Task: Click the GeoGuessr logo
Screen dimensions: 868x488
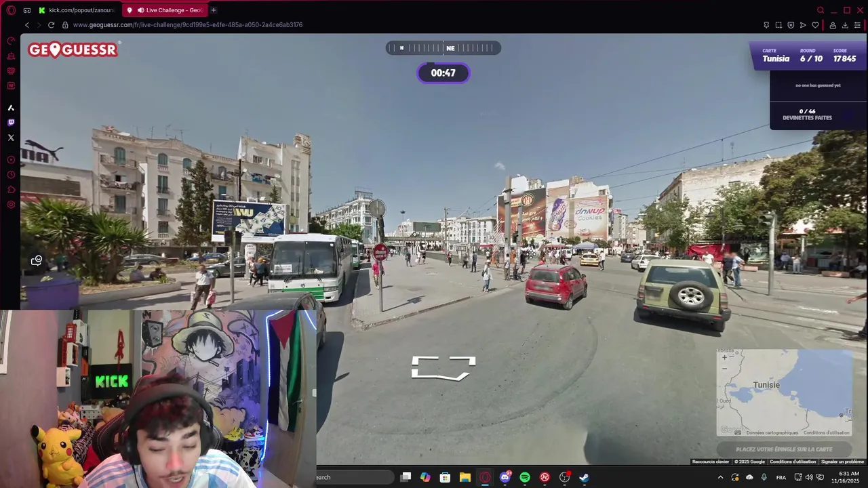Action: (x=73, y=49)
